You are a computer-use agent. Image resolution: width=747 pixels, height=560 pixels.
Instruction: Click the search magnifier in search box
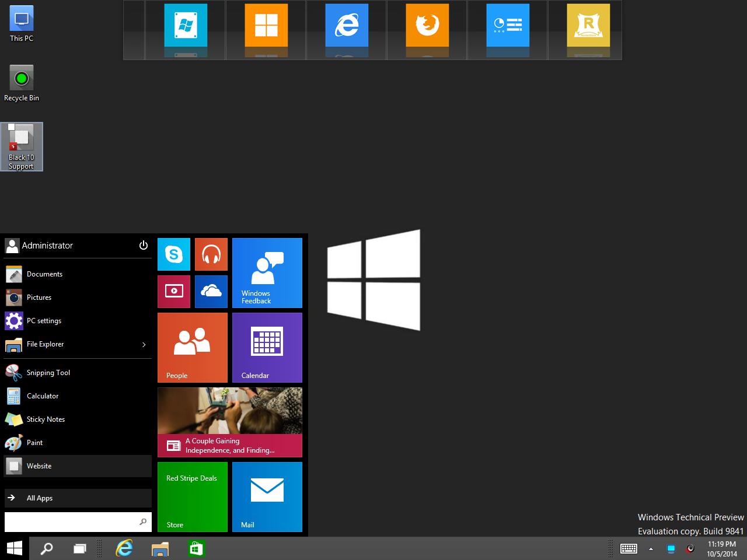point(143,522)
